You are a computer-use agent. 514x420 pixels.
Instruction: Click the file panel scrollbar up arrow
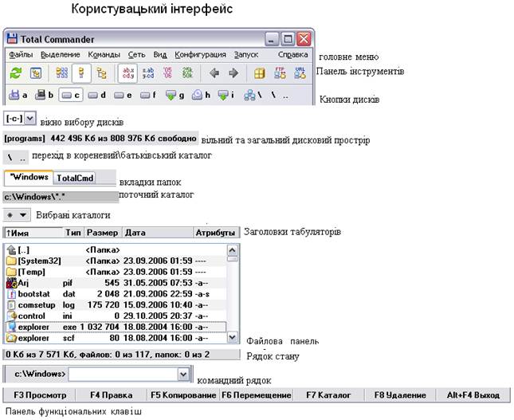coord(233,251)
